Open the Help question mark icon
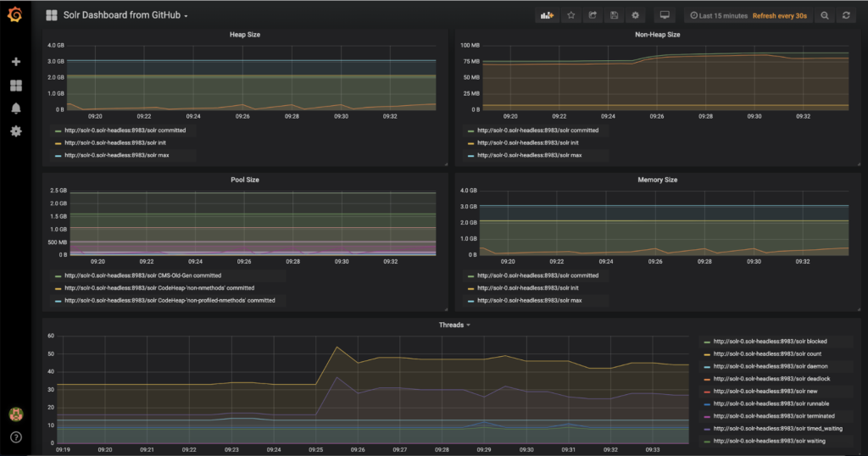868x456 pixels. tap(16, 437)
